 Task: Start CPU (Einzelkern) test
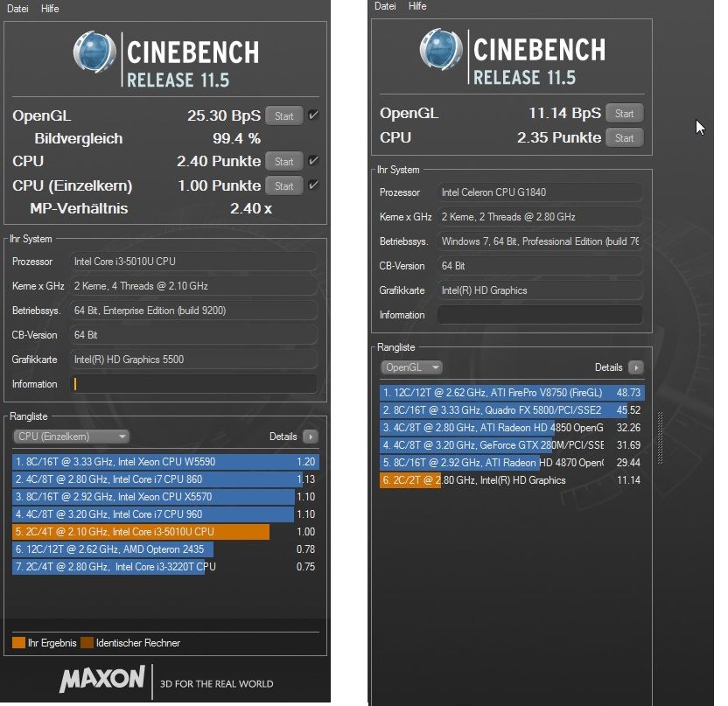pyautogui.click(x=283, y=185)
